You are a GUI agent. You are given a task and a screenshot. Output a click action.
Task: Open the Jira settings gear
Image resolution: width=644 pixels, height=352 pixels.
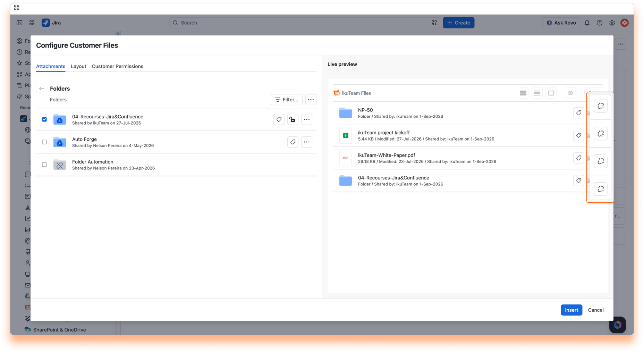(x=612, y=23)
